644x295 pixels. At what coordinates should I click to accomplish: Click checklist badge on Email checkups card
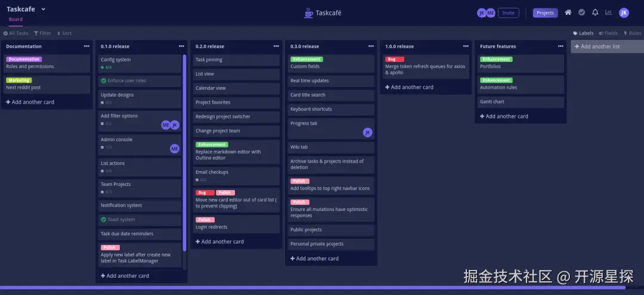pos(202,180)
